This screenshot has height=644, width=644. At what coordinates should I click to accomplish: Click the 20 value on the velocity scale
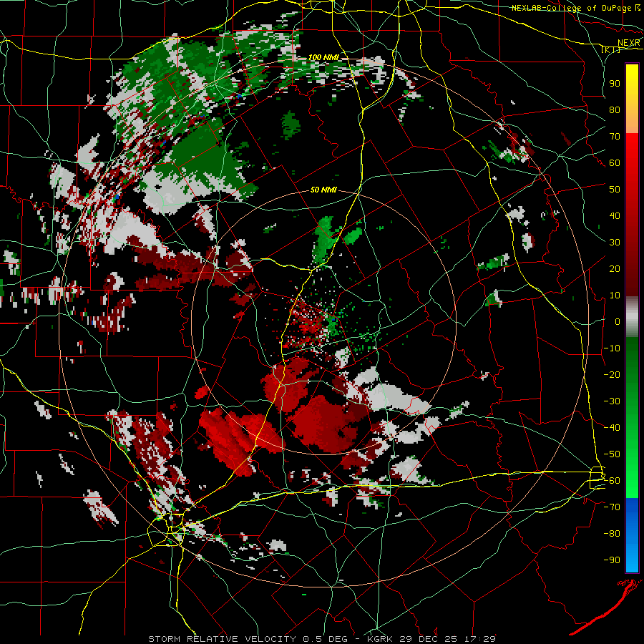(x=615, y=268)
